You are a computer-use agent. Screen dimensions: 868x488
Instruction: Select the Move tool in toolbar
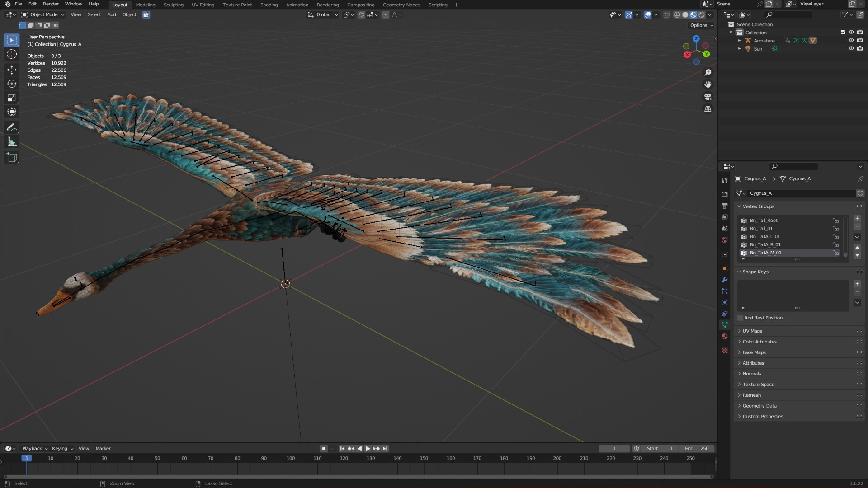(x=12, y=70)
